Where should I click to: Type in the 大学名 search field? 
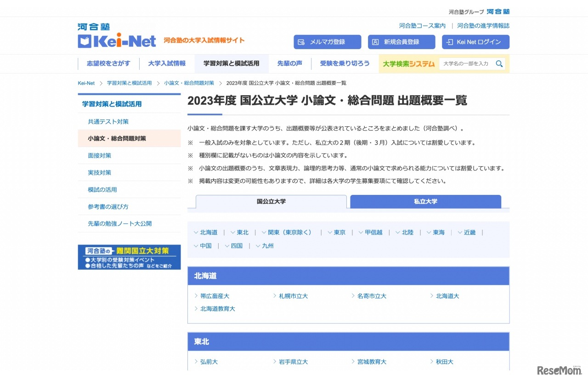coord(466,64)
